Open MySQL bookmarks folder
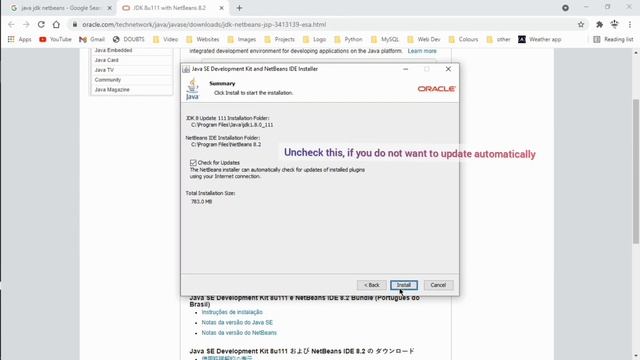Screen dimensions: 640x360 (385, 39)
